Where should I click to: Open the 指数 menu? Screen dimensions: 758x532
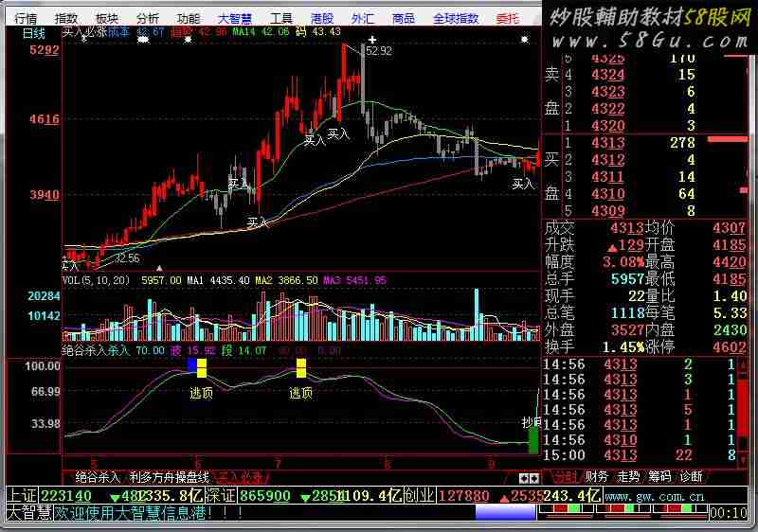click(x=66, y=18)
